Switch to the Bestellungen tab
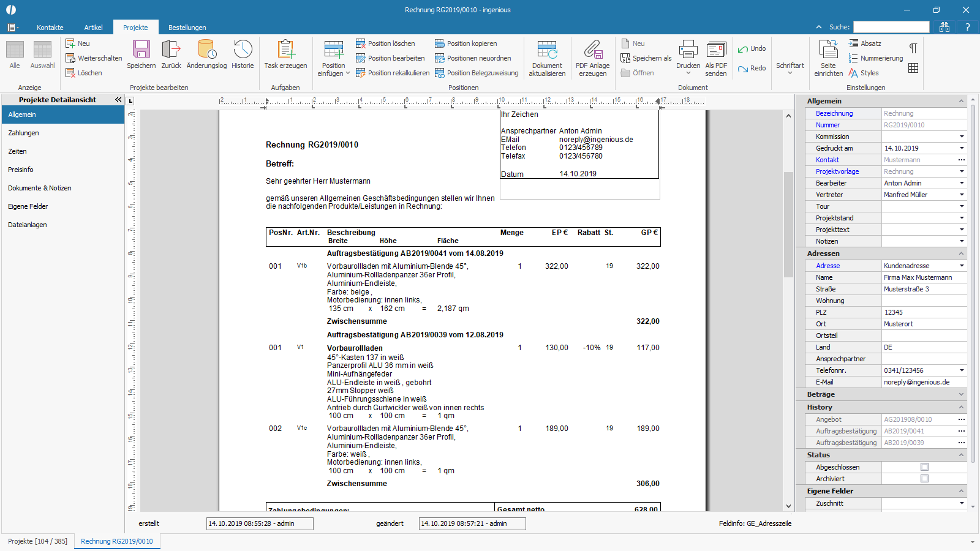Screen dimensions: 980x551 click(187, 28)
